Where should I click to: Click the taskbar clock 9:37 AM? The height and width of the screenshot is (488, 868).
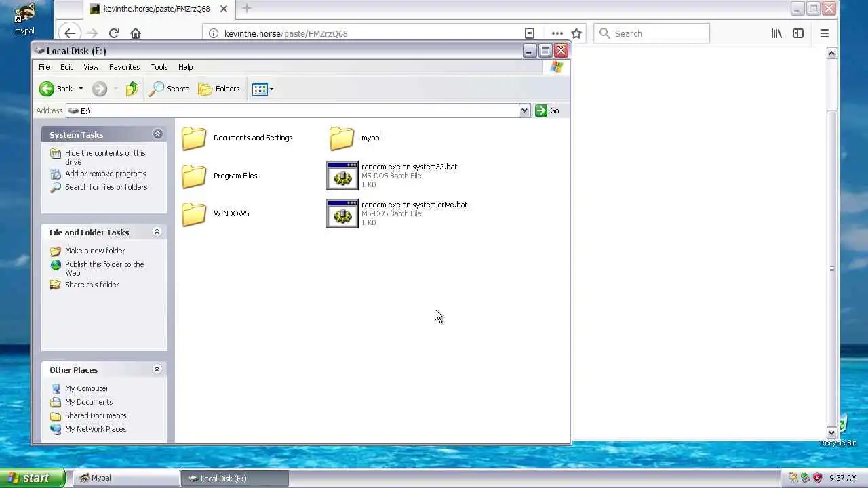[x=843, y=478]
